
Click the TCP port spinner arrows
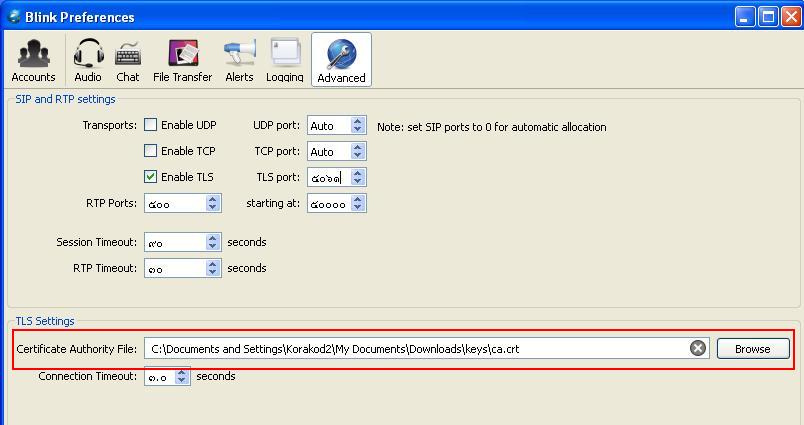tap(358, 151)
